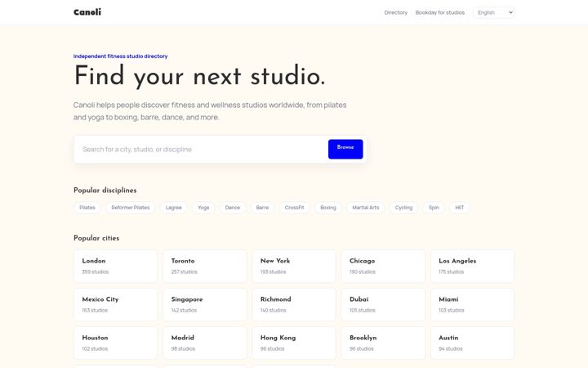Select the Martial Arts discipline chip
The height and width of the screenshot is (368, 588).
tap(366, 208)
